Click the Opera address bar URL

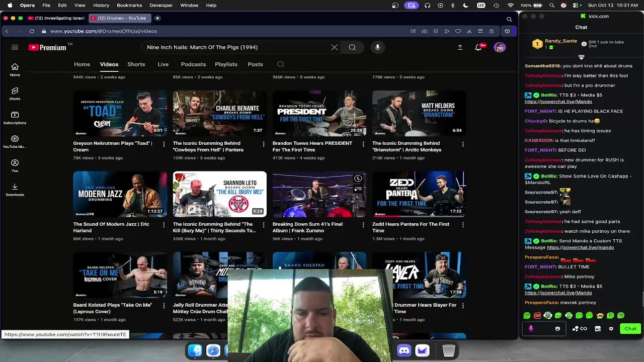103,31
